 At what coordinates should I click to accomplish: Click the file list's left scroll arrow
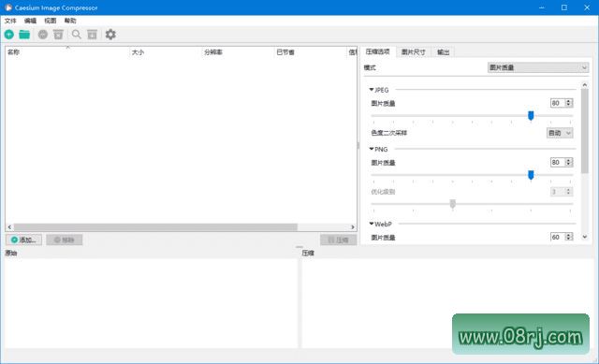click(9, 227)
